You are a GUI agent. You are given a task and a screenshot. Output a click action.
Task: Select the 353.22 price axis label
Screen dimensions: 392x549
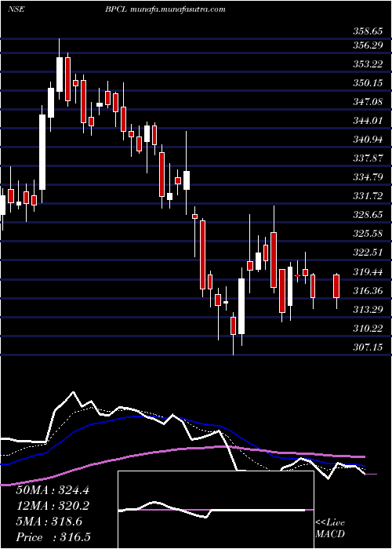coord(367,64)
